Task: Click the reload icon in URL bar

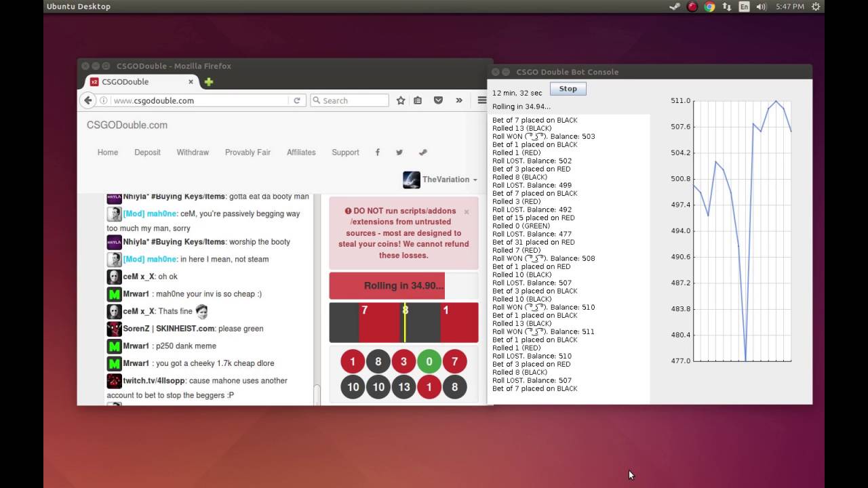Action: point(296,100)
